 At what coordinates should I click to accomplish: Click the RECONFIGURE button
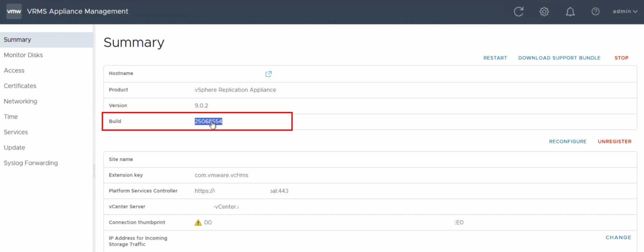tap(567, 142)
